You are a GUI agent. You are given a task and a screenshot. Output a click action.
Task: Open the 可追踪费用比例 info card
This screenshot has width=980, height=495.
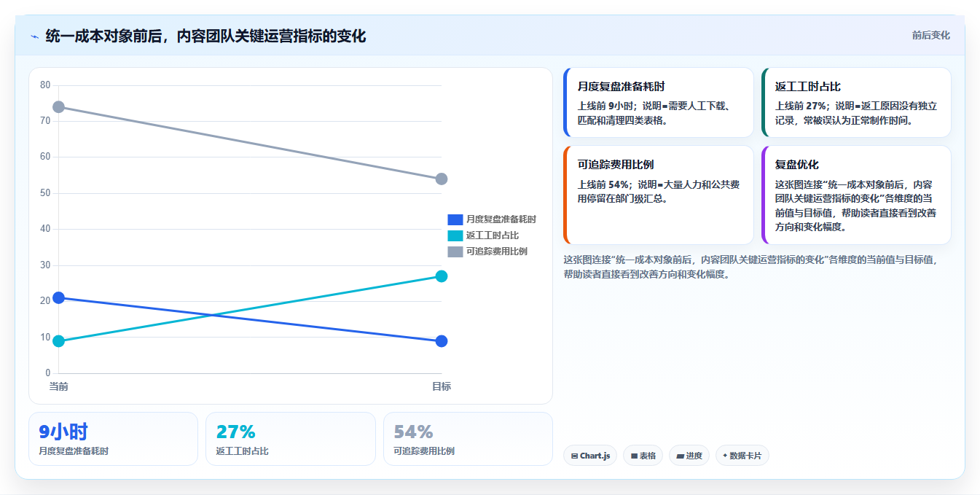[659, 195]
